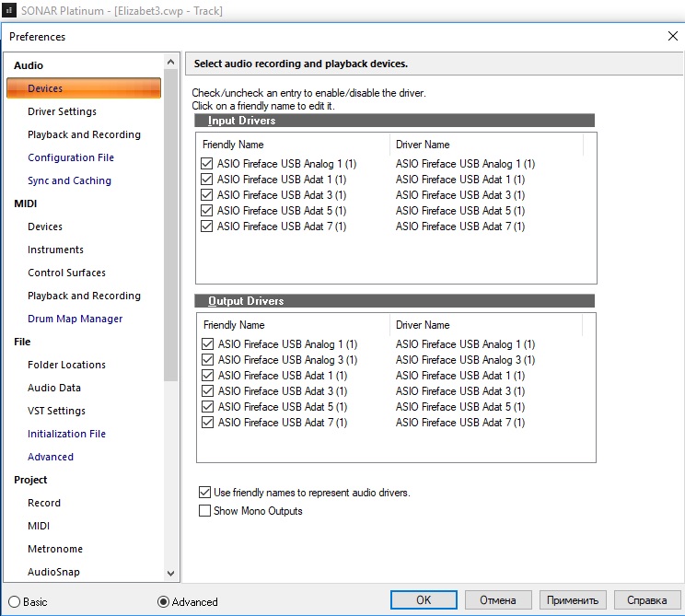The width and height of the screenshot is (685, 616).
Task: Uncheck output driver ASIO Fireface USB Analog 3 (1)
Action: (207, 359)
